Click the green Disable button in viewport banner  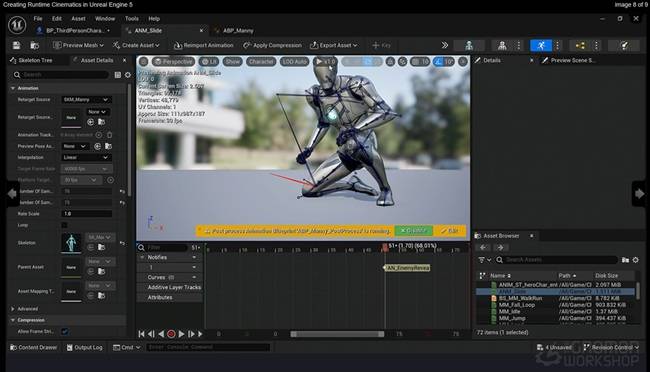[x=414, y=231]
